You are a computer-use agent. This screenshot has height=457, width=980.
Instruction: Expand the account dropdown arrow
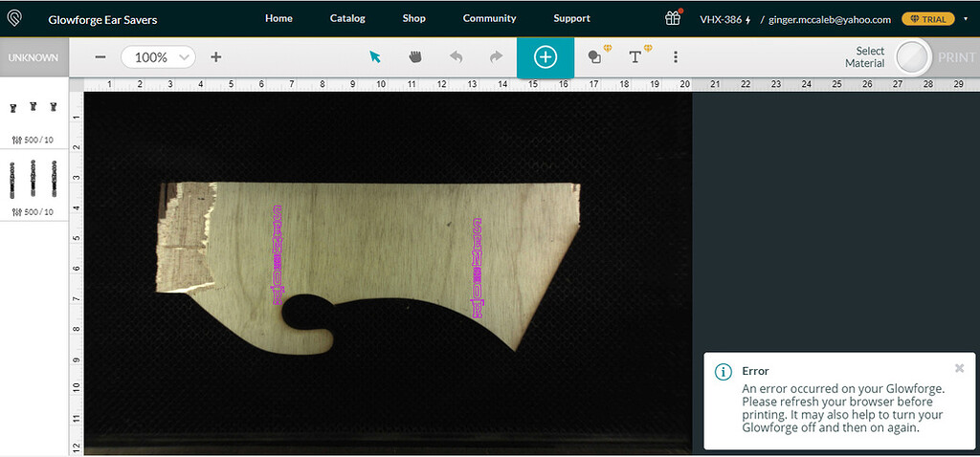[x=966, y=19]
